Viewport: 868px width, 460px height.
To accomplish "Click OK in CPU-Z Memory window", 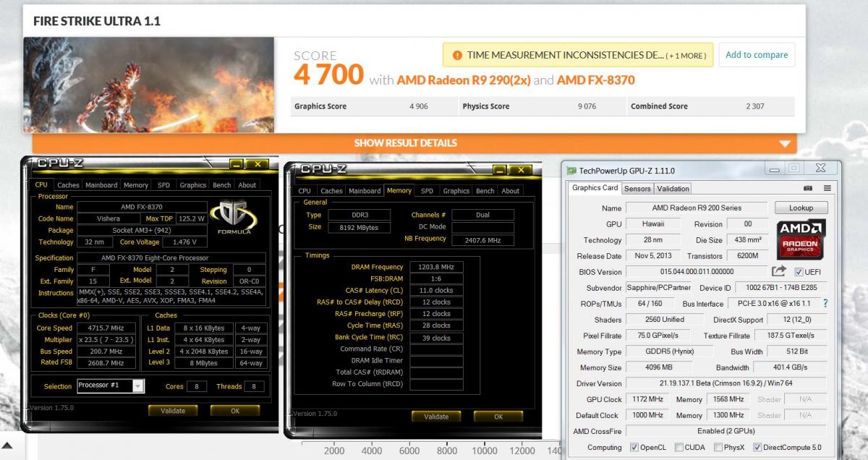I will click(x=498, y=417).
